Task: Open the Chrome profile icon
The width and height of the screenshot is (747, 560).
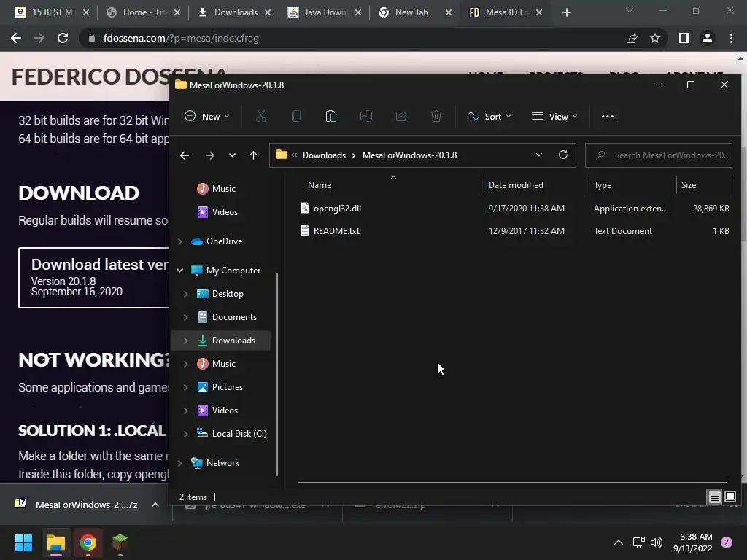Action: click(x=708, y=38)
